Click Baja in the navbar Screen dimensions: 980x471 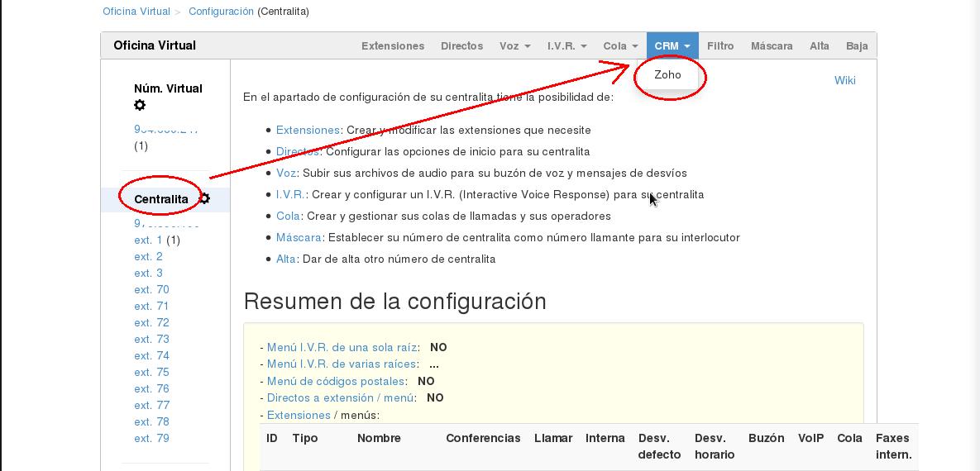(857, 46)
